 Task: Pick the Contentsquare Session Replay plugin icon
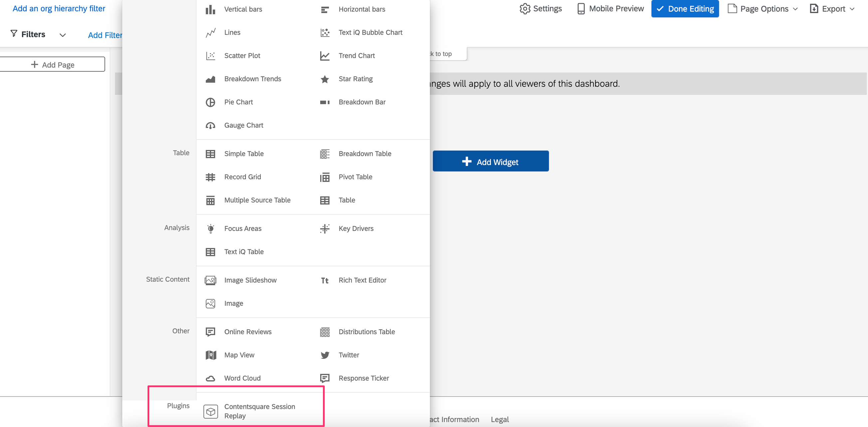211,411
